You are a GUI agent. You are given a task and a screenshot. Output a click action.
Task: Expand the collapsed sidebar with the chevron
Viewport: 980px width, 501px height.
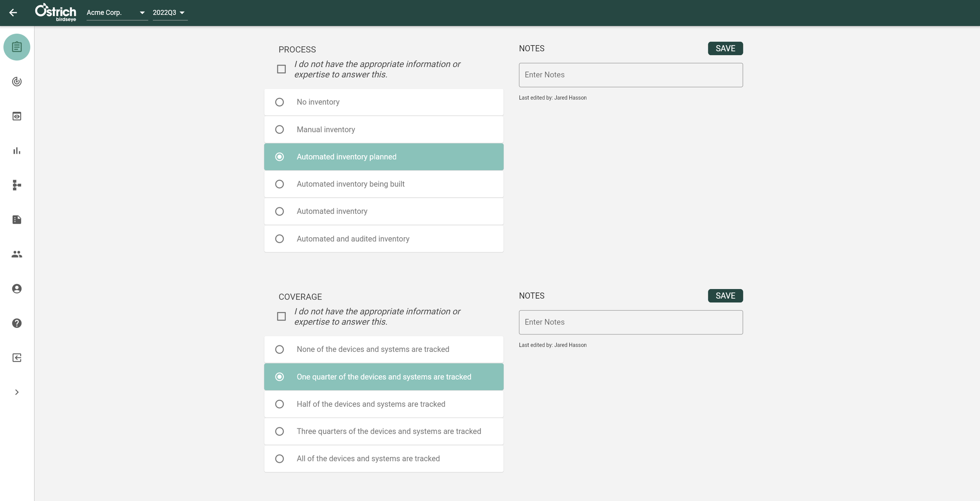16,392
